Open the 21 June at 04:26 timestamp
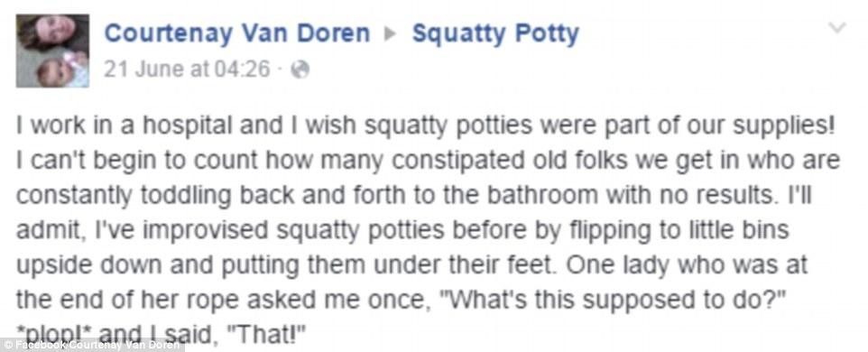Screen dimensions: 868x352 coord(187,69)
